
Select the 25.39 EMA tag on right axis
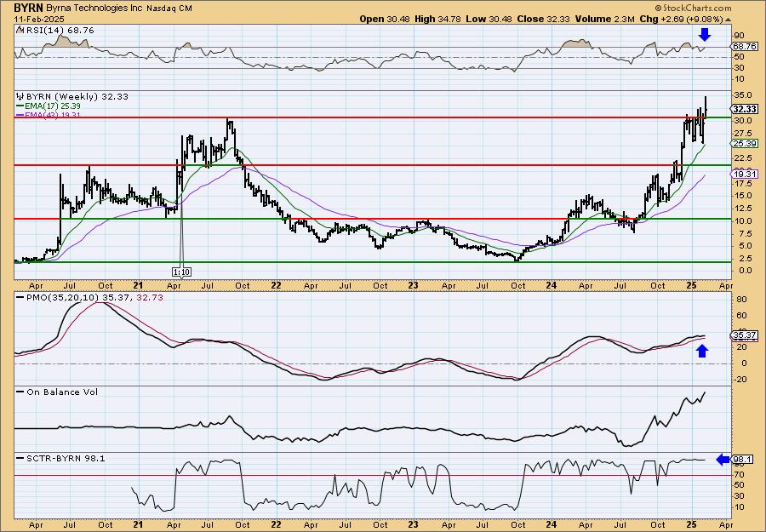pos(745,144)
